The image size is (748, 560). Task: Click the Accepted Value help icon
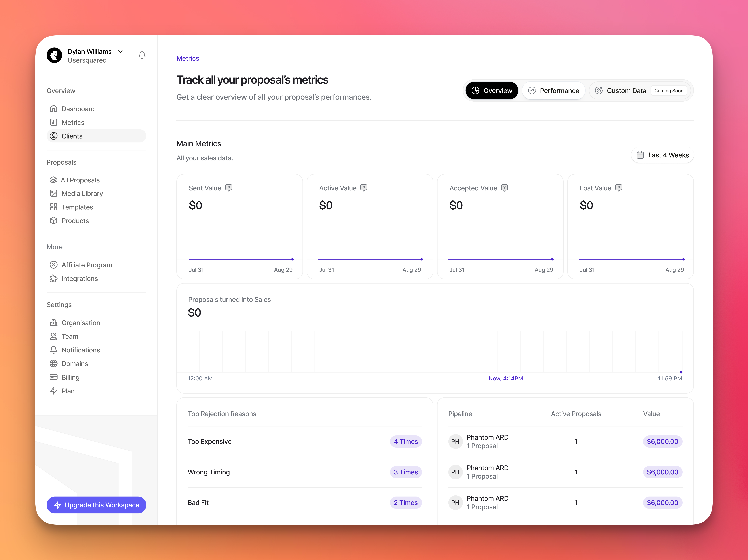(x=505, y=188)
